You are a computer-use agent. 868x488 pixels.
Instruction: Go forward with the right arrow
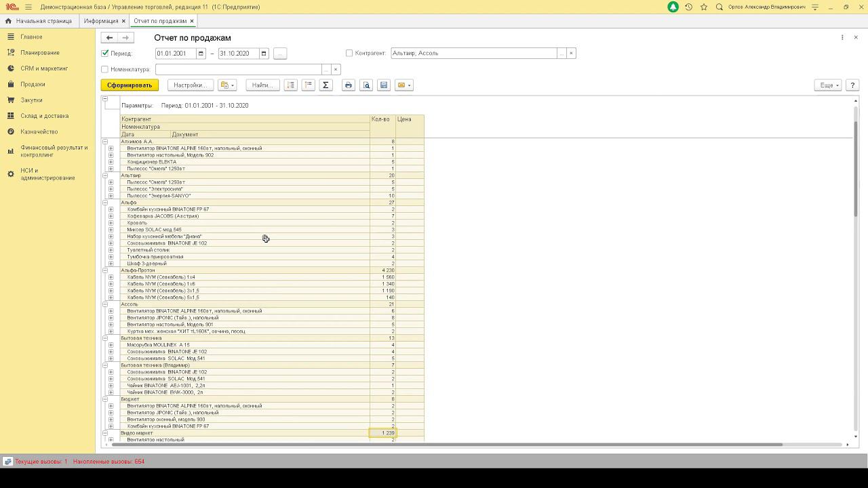[x=125, y=38]
